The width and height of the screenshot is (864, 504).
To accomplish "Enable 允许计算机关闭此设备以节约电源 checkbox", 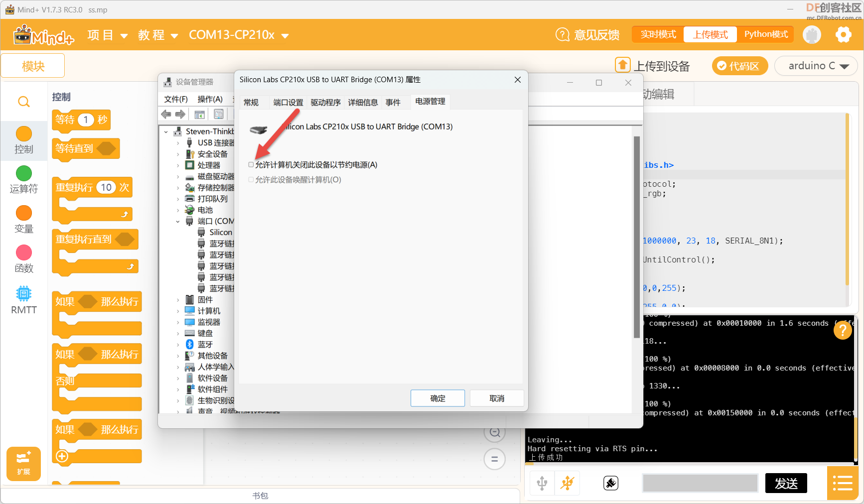I will pyautogui.click(x=251, y=165).
